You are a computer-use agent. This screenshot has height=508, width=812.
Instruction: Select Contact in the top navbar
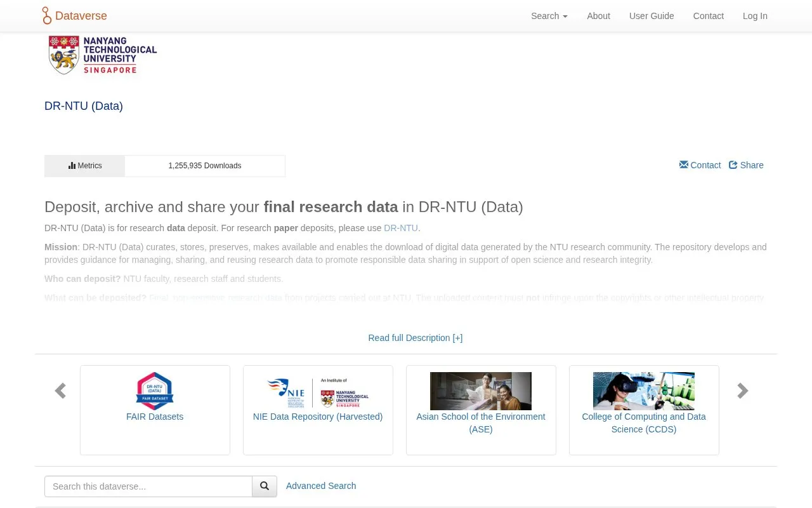708,16
